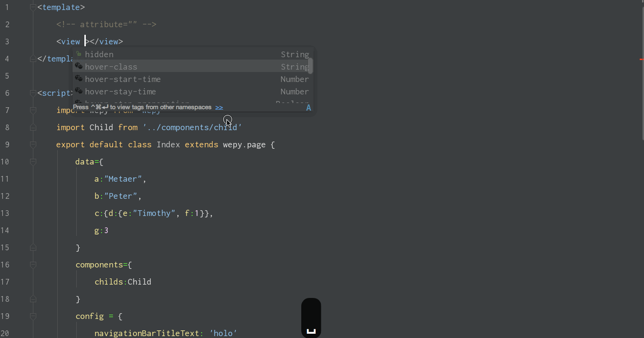Click the WeChat icon beside hover-stay-time
This screenshot has height=338, width=644.
[x=79, y=91]
